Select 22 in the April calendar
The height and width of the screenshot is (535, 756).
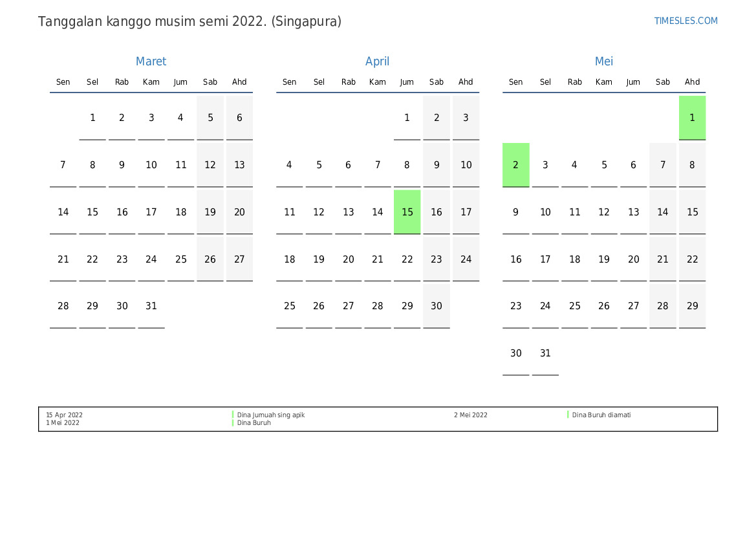coord(407,259)
